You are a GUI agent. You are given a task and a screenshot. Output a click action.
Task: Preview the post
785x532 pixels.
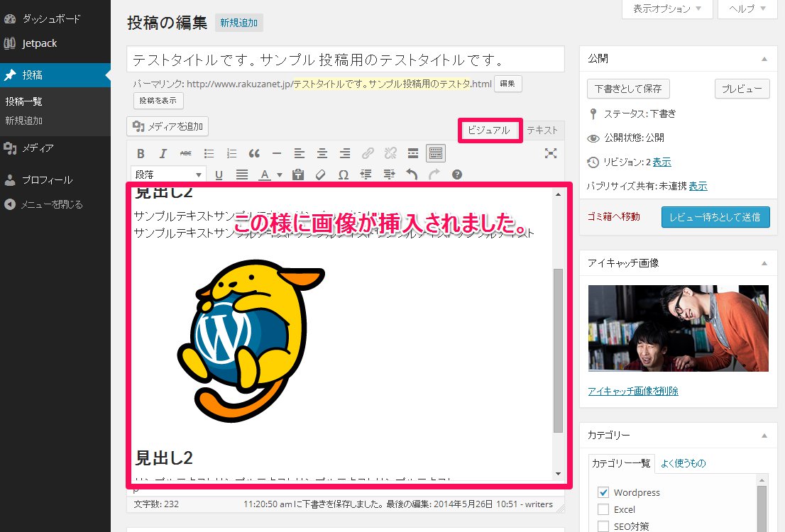click(x=742, y=89)
